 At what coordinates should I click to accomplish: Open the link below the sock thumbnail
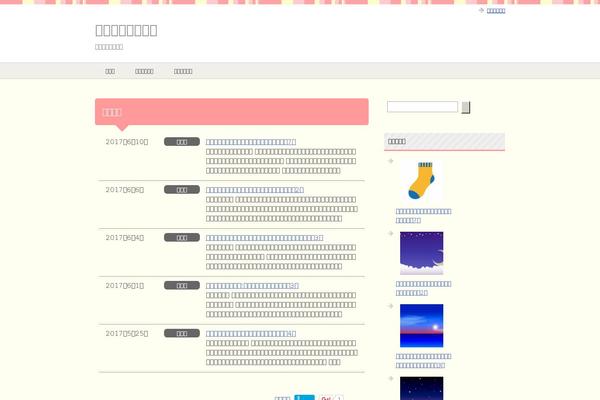tap(423, 216)
